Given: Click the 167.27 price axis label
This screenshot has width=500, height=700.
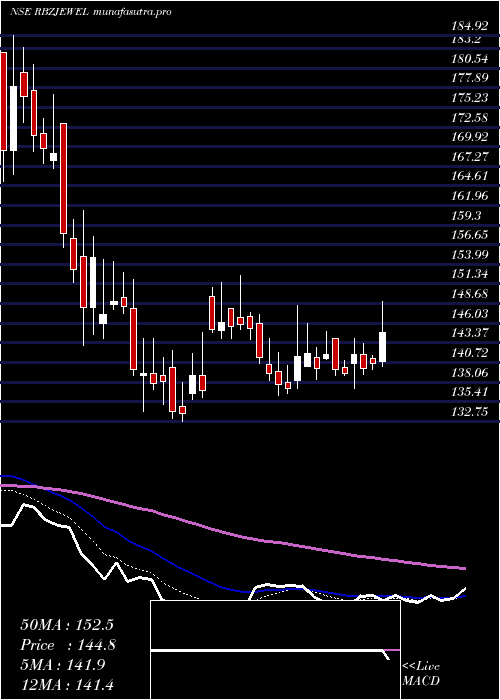Looking at the screenshot, I should 470,156.
